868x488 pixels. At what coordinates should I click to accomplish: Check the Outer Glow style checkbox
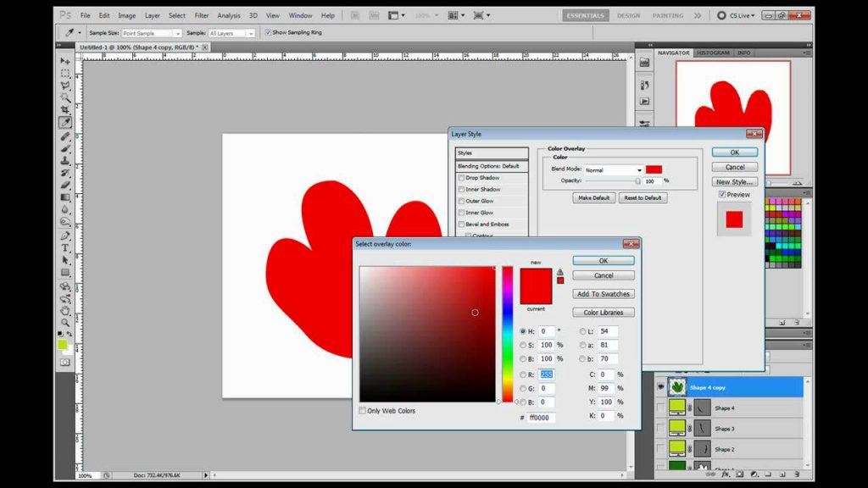pyautogui.click(x=461, y=201)
